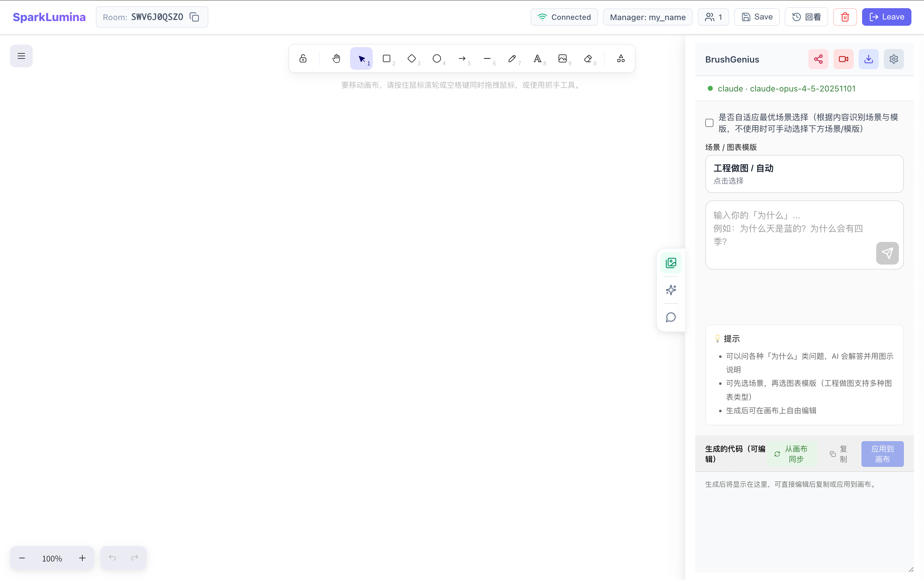Open the chat bubble panel icon
The width and height of the screenshot is (924, 580).
click(670, 317)
